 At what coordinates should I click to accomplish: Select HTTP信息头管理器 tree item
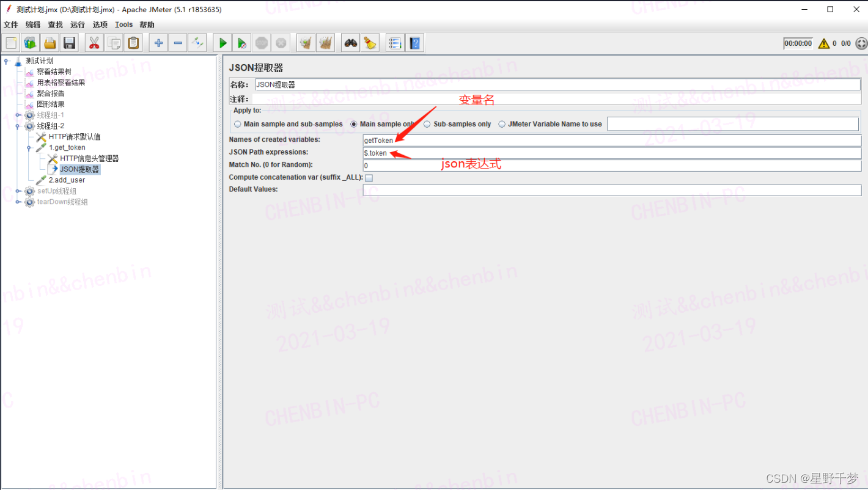[89, 158]
